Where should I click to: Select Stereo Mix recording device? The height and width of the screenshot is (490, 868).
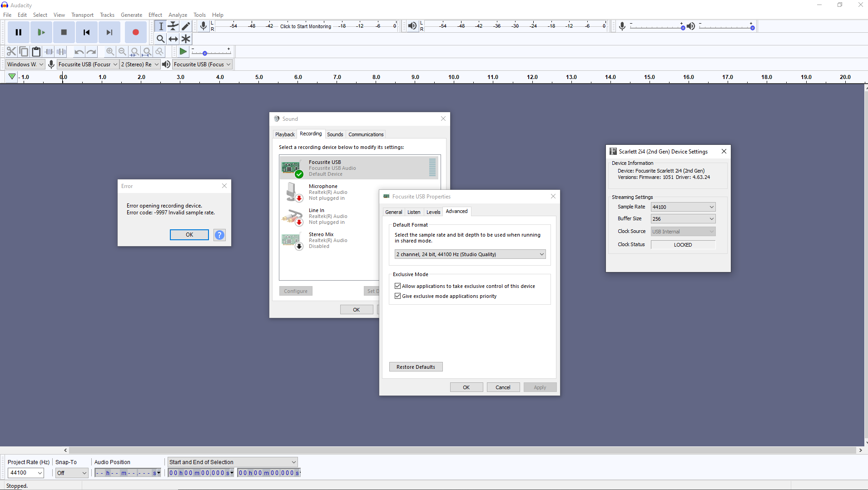pos(329,240)
